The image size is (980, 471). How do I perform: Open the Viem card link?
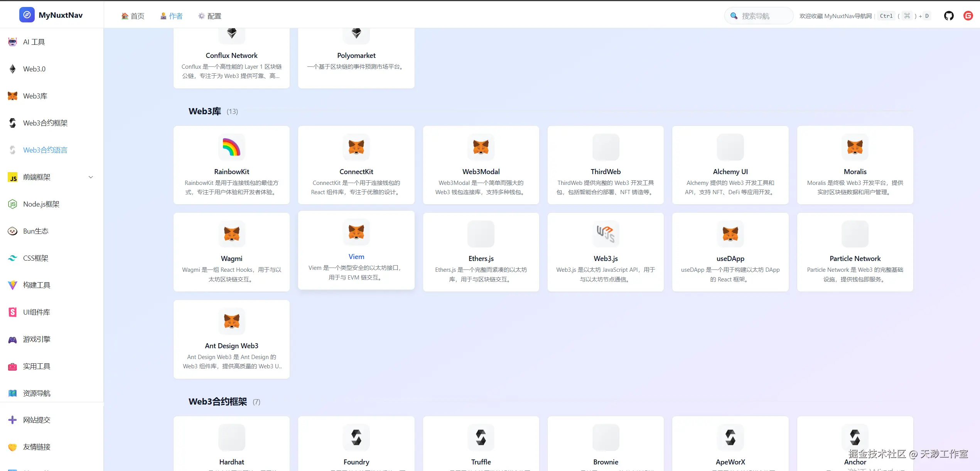pos(356,257)
